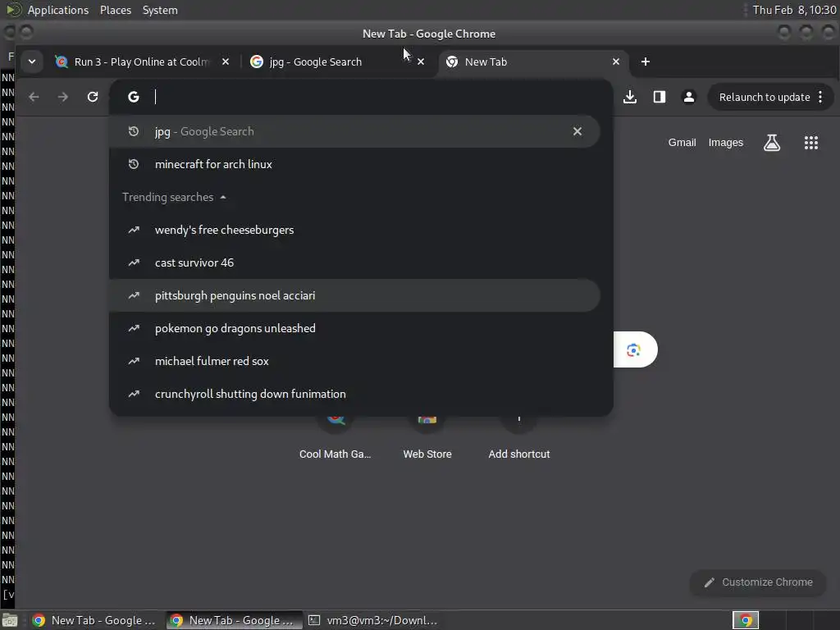This screenshot has height=630, width=840.
Task: Open the Applications menu
Action: pyautogui.click(x=58, y=10)
